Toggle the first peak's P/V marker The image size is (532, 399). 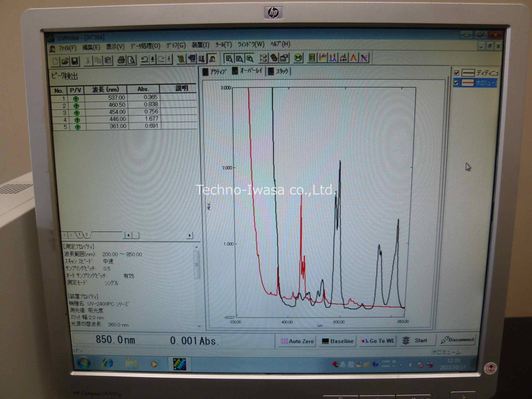[76, 99]
